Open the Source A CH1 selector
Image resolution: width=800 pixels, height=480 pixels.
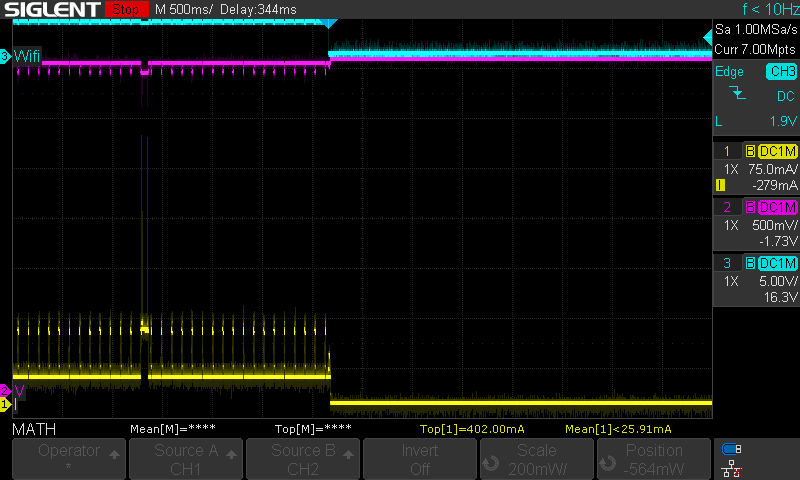tap(186, 459)
